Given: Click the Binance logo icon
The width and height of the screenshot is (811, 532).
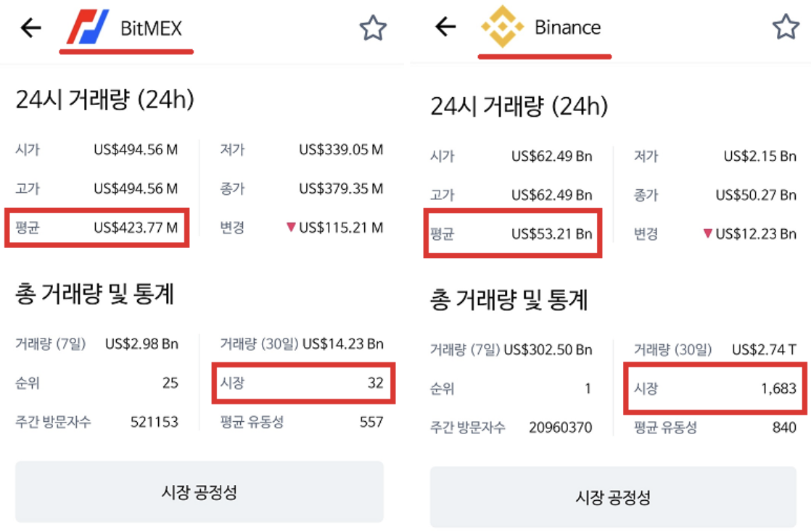Looking at the screenshot, I should pyautogui.click(x=502, y=28).
